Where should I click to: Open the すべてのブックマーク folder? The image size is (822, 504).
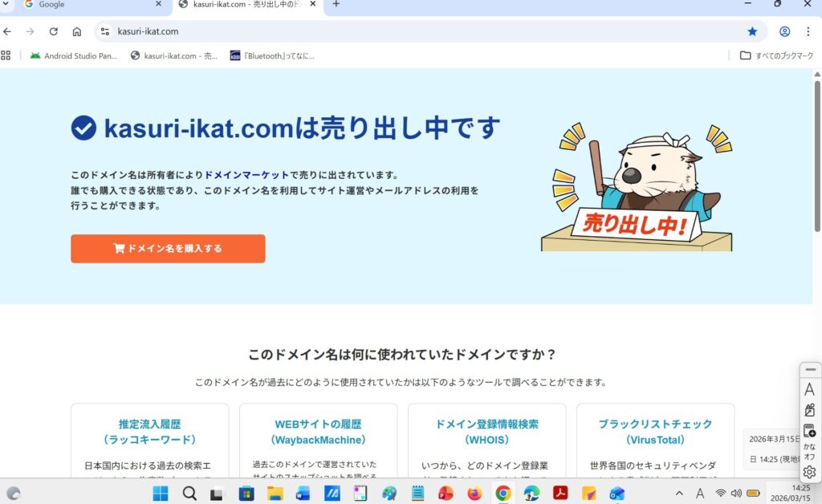pyautogui.click(x=773, y=55)
